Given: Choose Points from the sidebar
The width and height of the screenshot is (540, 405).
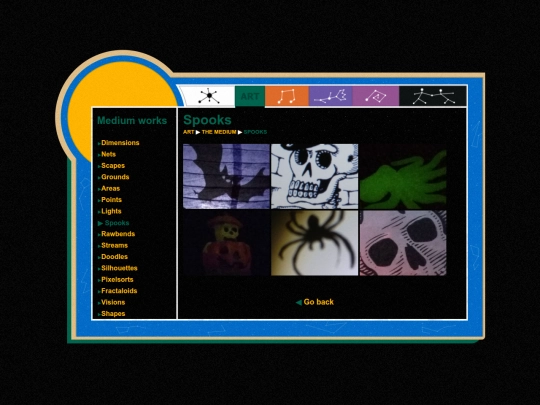Looking at the screenshot, I should coord(111,200).
